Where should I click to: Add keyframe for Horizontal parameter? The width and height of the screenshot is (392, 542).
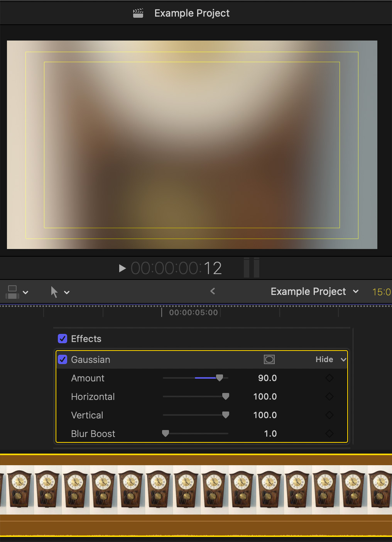click(329, 396)
